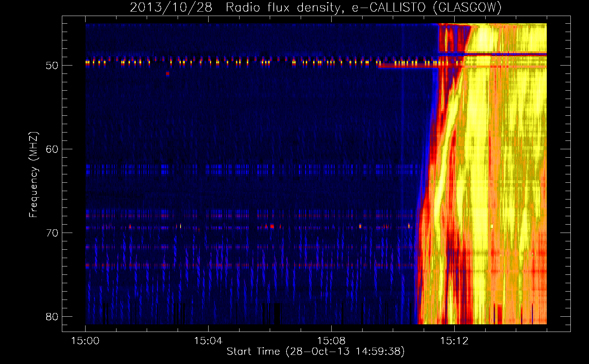Click the 60 frequency axis label
The width and height of the screenshot is (589, 364).
tap(52, 149)
